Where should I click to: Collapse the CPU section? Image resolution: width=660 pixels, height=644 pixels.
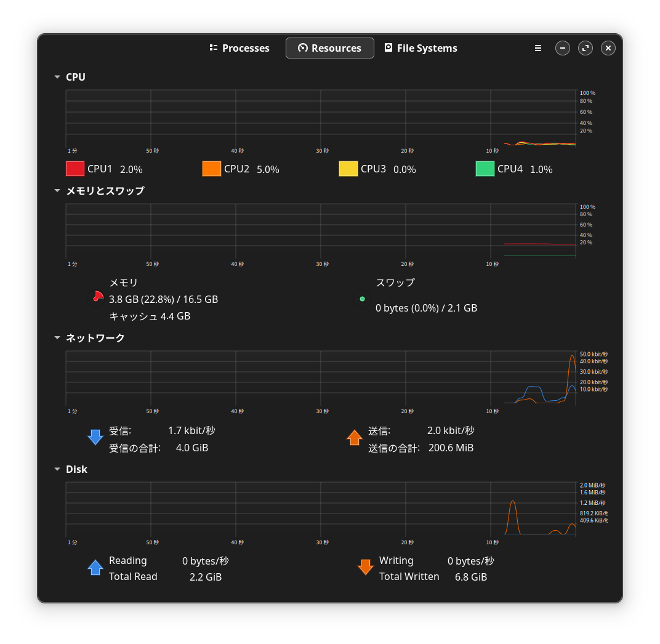(57, 78)
